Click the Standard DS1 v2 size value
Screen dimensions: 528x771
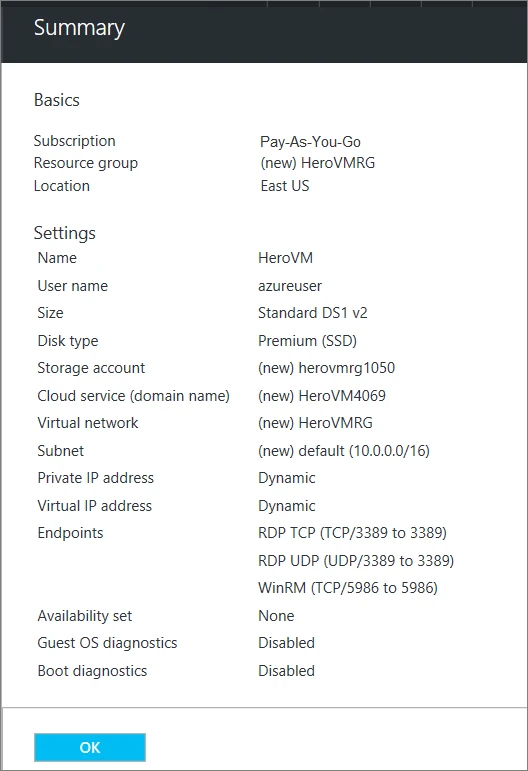[313, 313]
